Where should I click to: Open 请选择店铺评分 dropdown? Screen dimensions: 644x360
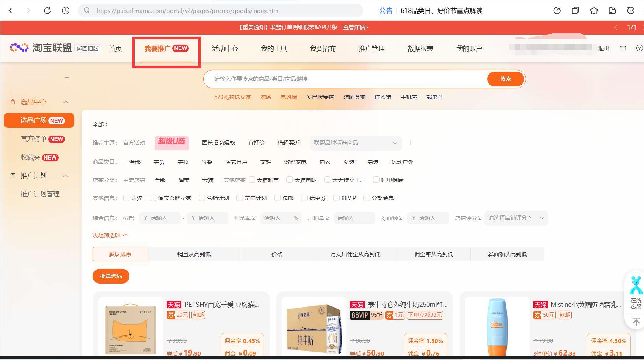516,218
